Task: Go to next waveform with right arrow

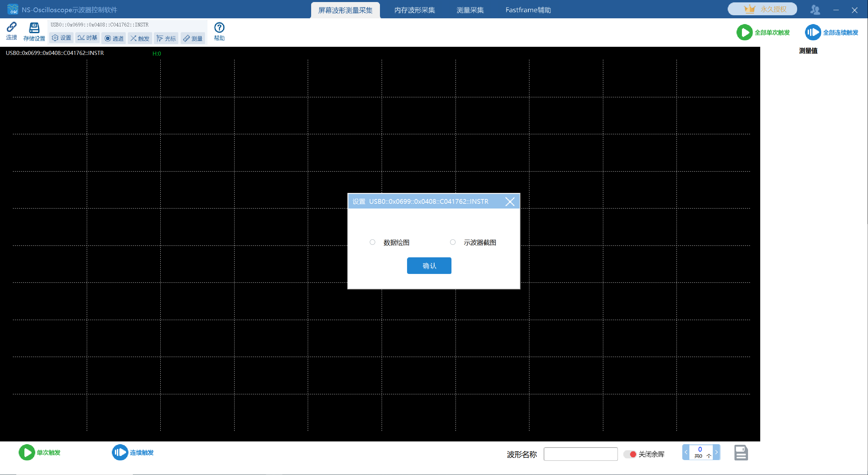Action: 716,452
